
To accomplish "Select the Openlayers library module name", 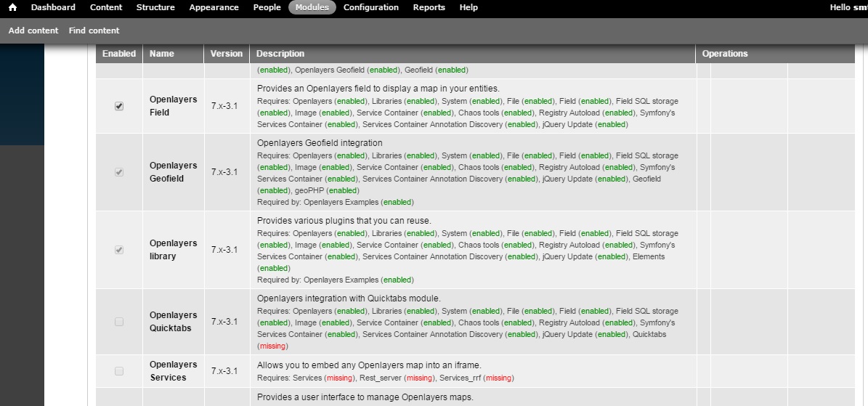I will (174, 250).
